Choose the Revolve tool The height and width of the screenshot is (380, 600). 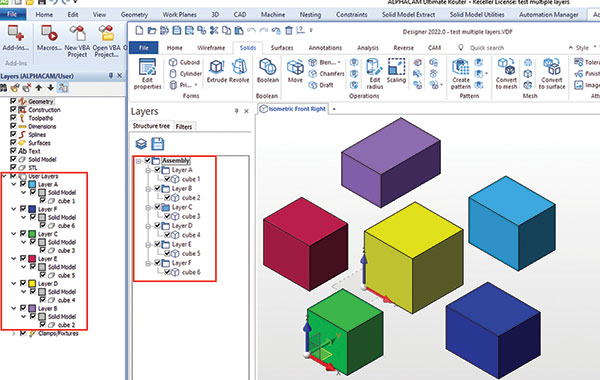(239, 71)
